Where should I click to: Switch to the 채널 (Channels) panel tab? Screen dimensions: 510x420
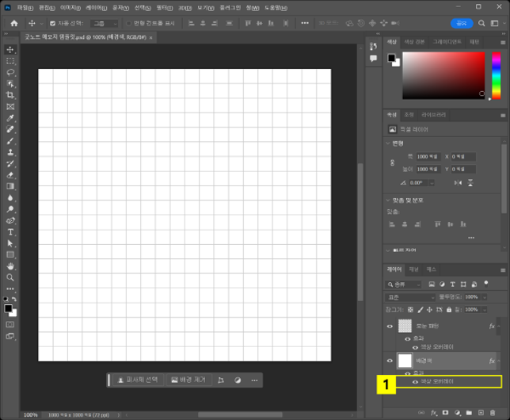(x=414, y=269)
